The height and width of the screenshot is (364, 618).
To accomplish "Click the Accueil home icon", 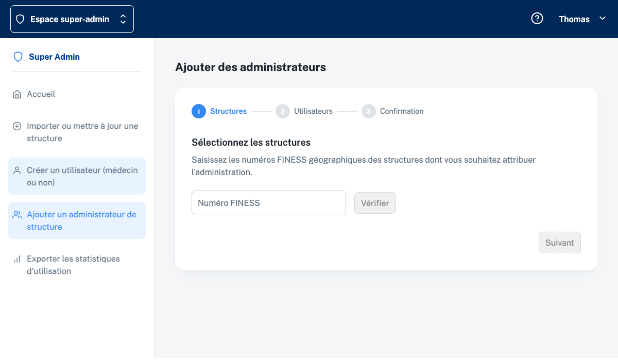I will pos(17,94).
